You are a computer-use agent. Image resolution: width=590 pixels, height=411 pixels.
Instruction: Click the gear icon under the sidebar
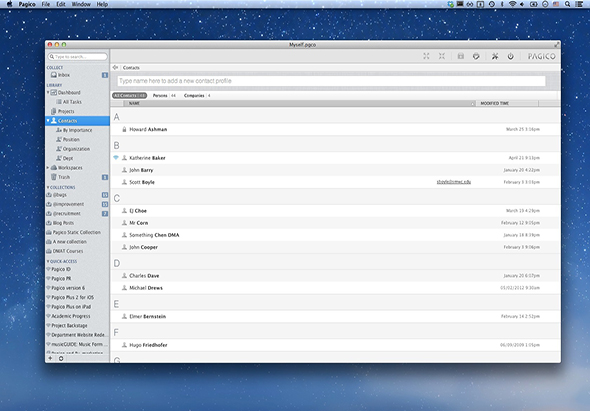[61, 358]
